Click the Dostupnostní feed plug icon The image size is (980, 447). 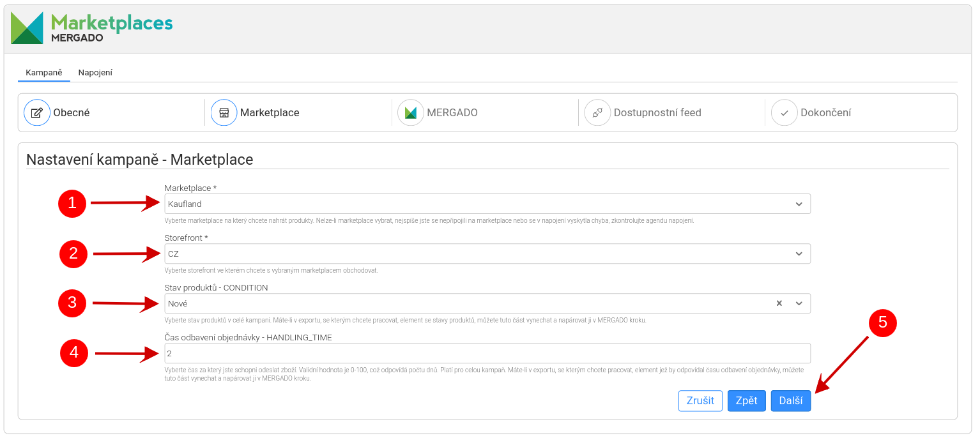point(597,112)
